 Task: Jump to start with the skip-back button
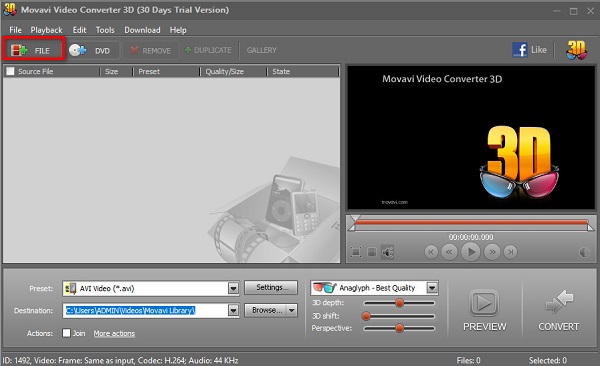[431, 252]
